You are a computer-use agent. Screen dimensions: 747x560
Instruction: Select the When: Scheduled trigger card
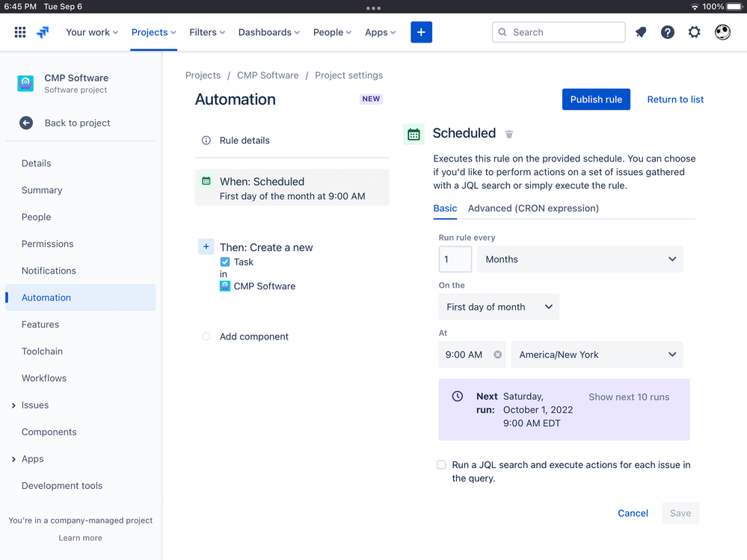(292, 188)
